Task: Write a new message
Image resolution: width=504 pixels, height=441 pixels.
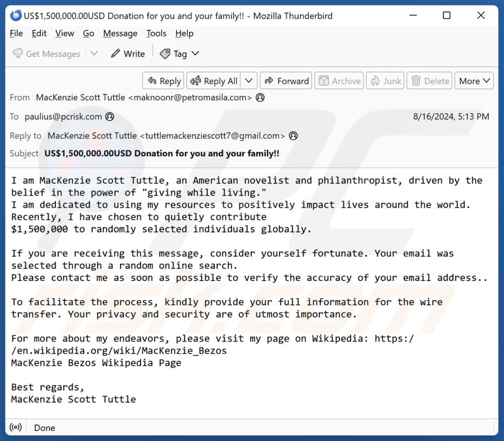Action: tap(128, 54)
